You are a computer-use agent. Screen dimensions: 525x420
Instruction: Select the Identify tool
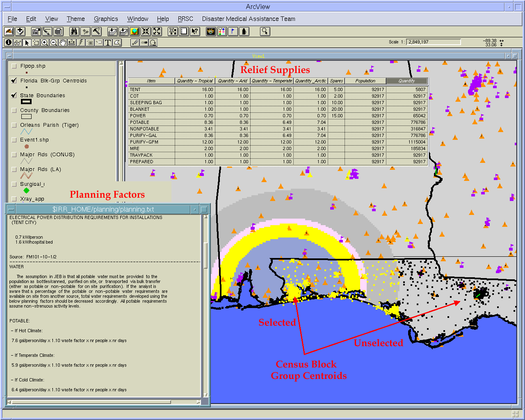click(9, 43)
